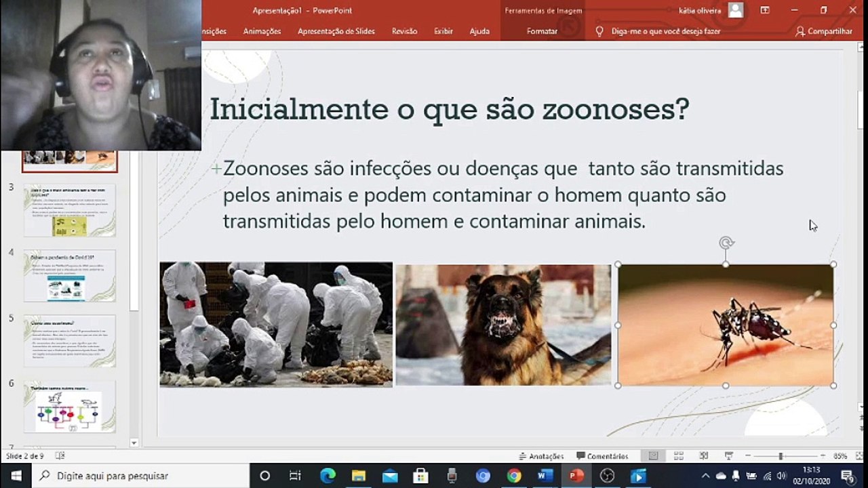Toggle the Anotações notes pane
868x488 pixels.
pos(541,456)
